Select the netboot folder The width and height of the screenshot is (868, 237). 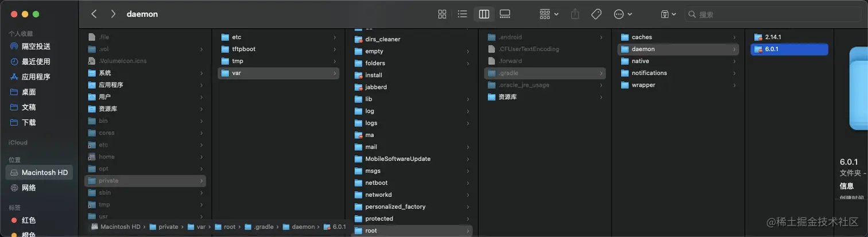pyautogui.click(x=412, y=183)
